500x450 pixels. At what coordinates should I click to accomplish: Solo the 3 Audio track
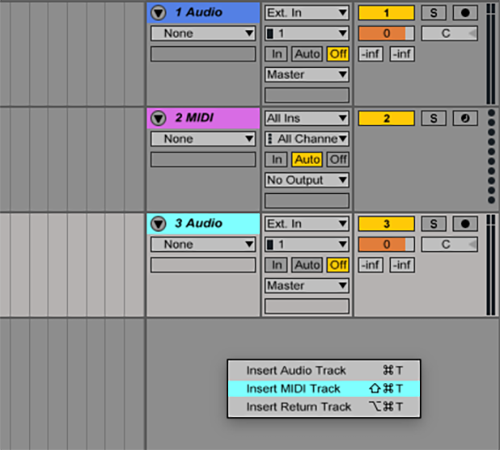pyautogui.click(x=433, y=224)
